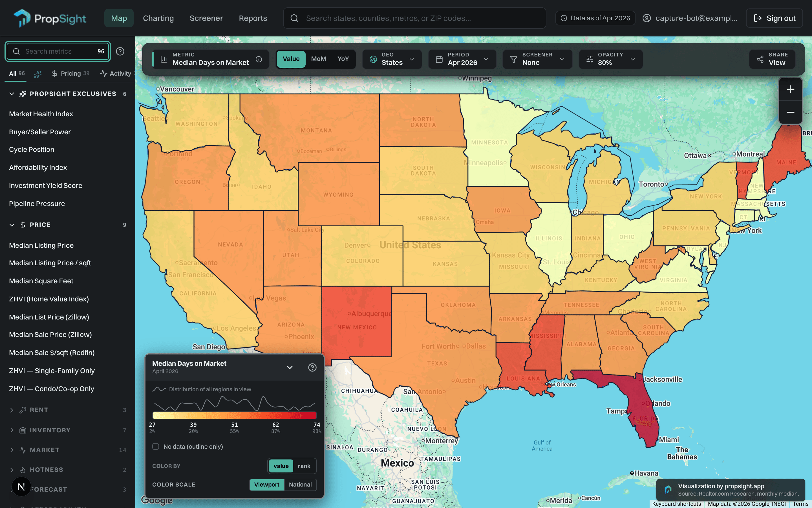The height and width of the screenshot is (508, 812).
Task: Set color by to rank
Action: pyautogui.click(x=304, y=466)
